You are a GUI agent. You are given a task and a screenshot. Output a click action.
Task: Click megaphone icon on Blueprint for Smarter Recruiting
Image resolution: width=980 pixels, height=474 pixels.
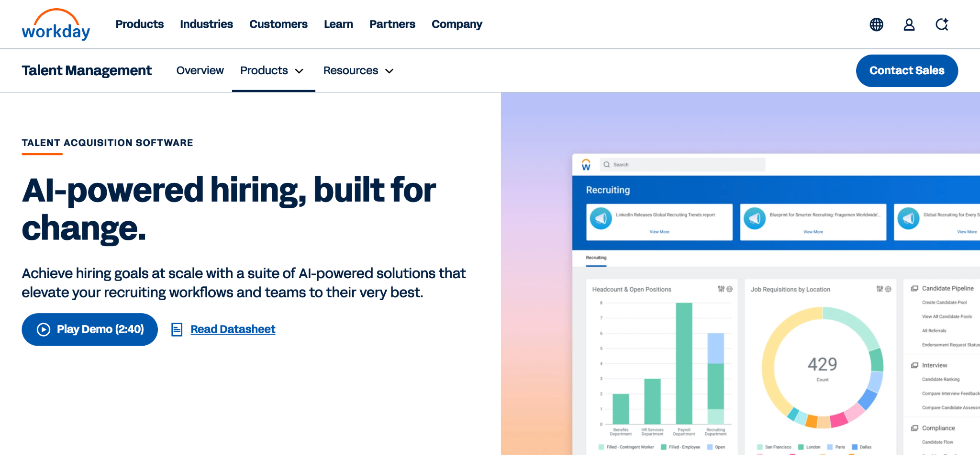click(x=755, y=218)
